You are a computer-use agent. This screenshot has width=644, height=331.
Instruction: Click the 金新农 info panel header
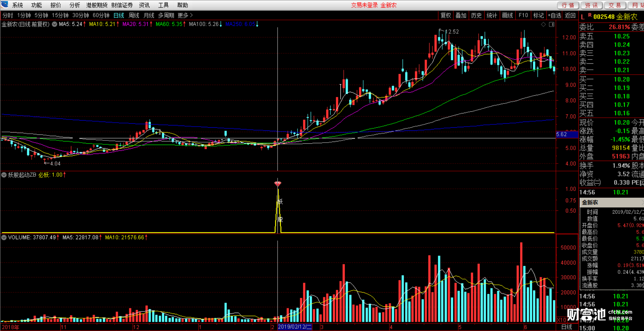click(x=612, y=202)
